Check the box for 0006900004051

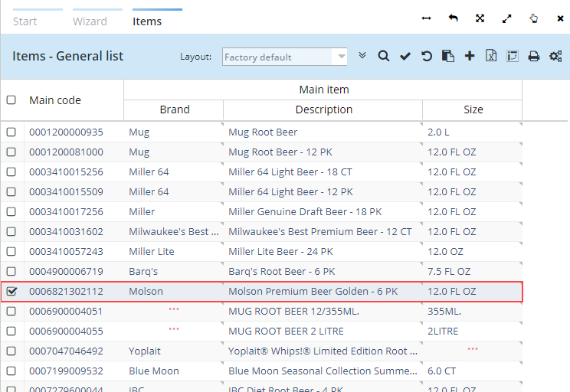click(11, 312)
